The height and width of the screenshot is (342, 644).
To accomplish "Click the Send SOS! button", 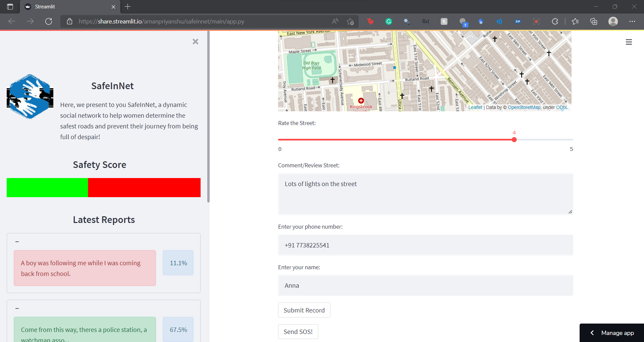I will (x=298, y=332).
